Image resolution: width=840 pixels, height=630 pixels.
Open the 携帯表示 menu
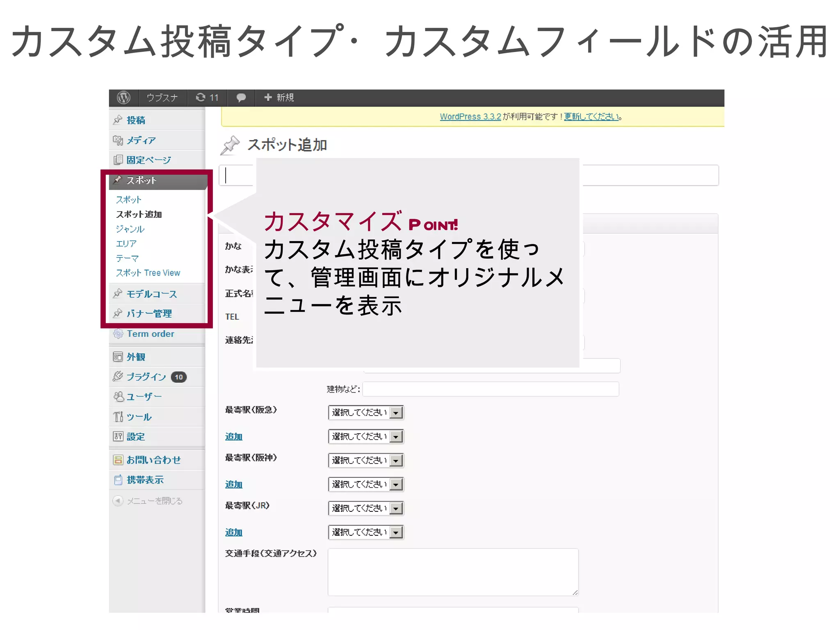click(x=145, y=479)
